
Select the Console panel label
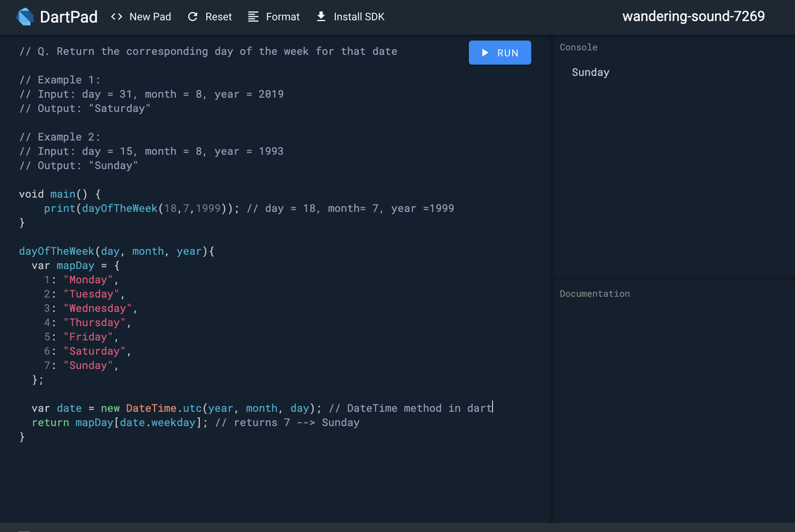pos(578,47)
